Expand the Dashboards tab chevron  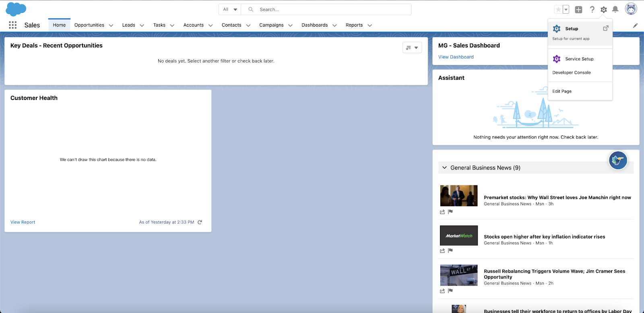coord(334,25)
